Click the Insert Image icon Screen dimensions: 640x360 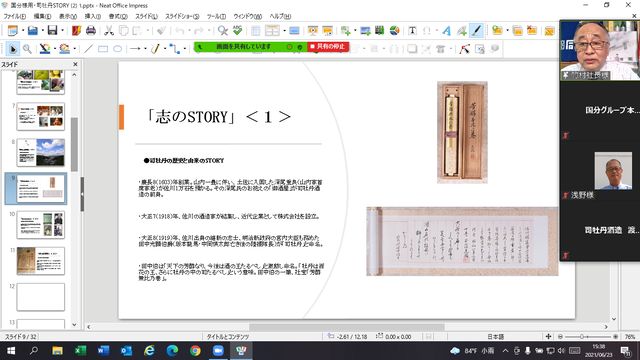tap(365, 30)
